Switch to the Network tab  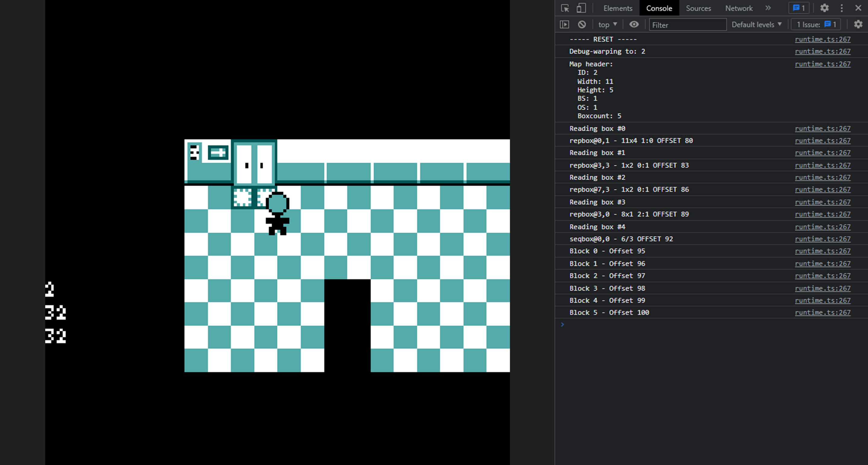(739, 8)
